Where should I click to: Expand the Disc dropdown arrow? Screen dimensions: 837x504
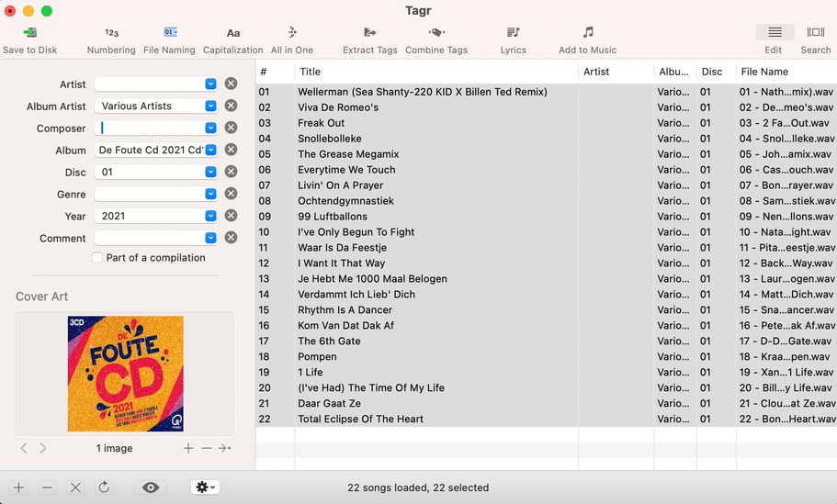(x=210, y=172)
